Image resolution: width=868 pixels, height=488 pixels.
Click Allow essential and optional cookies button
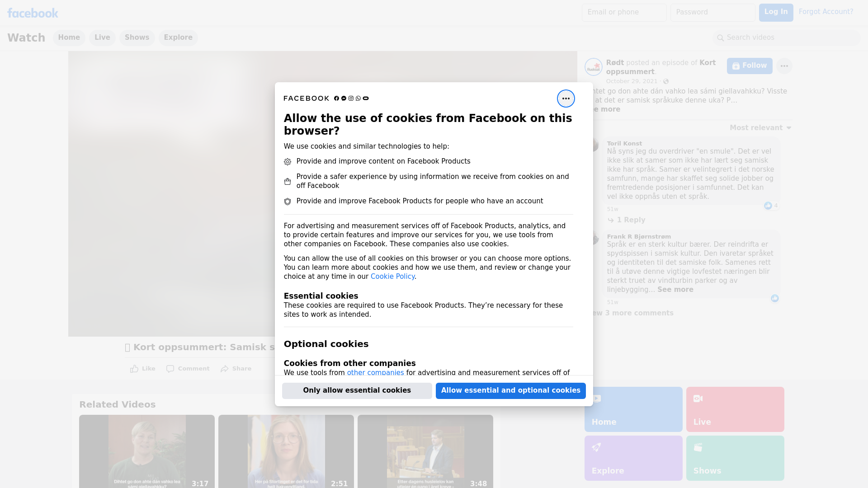pos(511,391)
